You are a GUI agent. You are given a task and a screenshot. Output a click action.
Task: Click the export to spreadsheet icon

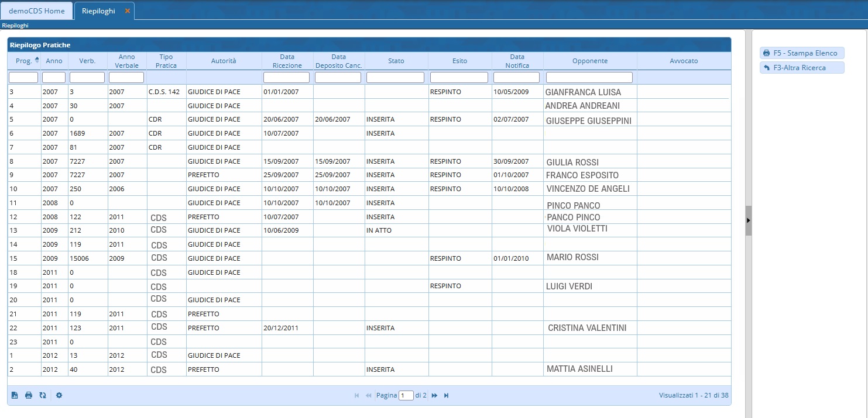[15, 395]
